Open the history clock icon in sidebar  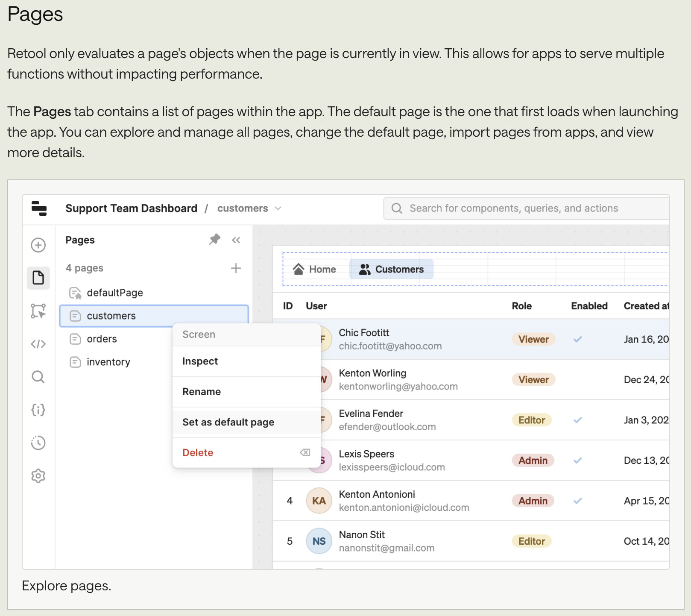pos(38,443)
